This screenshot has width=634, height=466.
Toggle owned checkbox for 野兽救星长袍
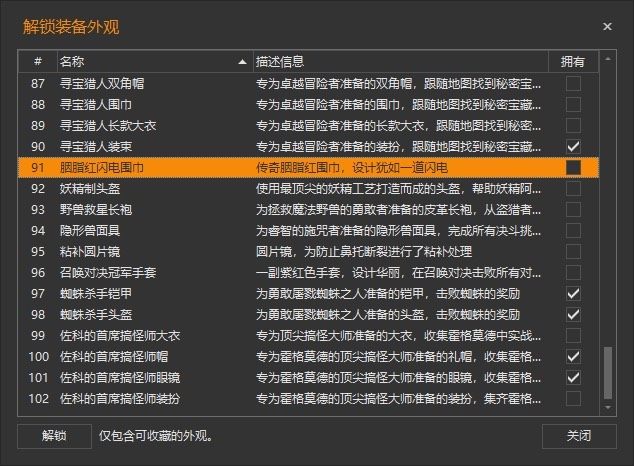[573, 210]
